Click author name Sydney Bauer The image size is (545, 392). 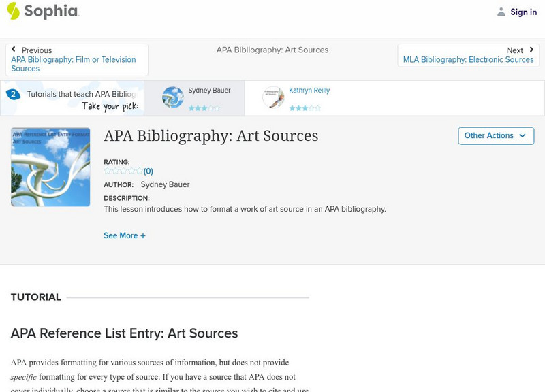[165, 184]
